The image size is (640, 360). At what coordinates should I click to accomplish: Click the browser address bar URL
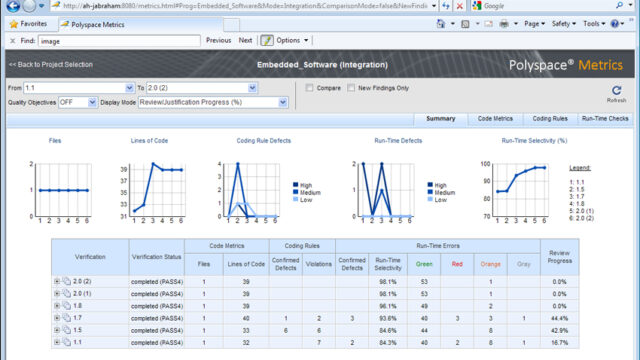[x=245, y=6]
